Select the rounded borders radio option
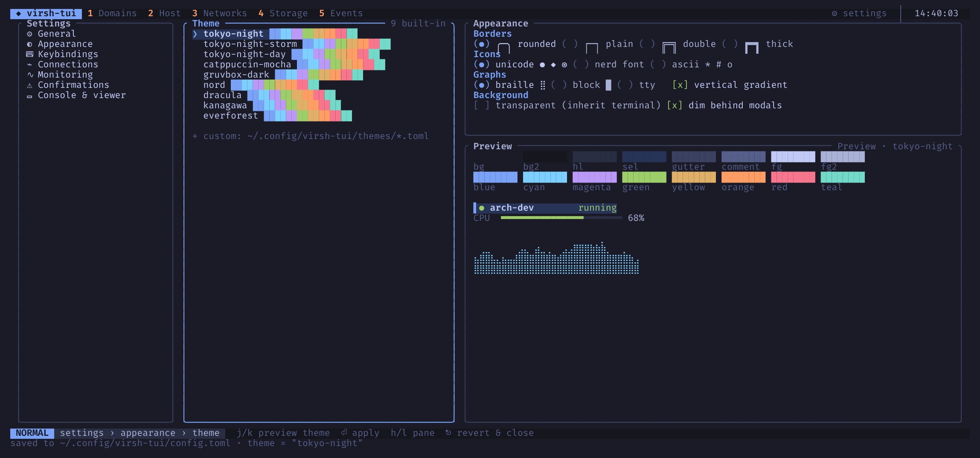Viewport: 980px width, 458px height. (481, 44)
